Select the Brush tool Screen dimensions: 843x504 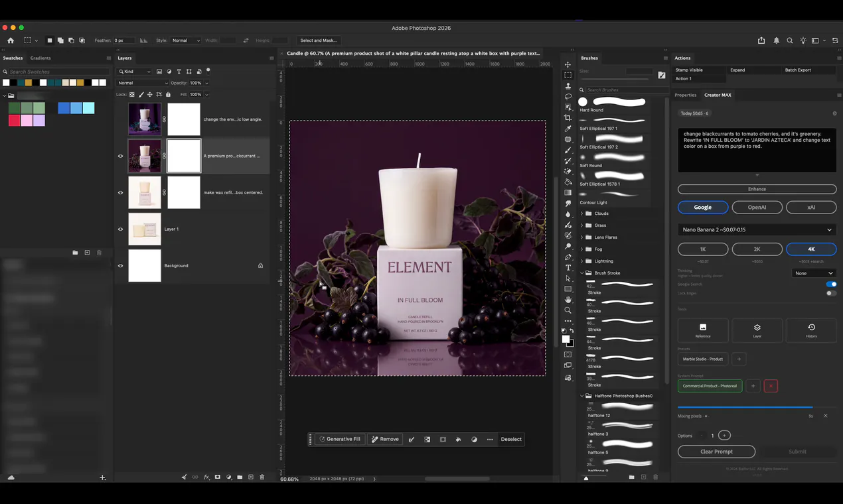click(x=568, y=150)
